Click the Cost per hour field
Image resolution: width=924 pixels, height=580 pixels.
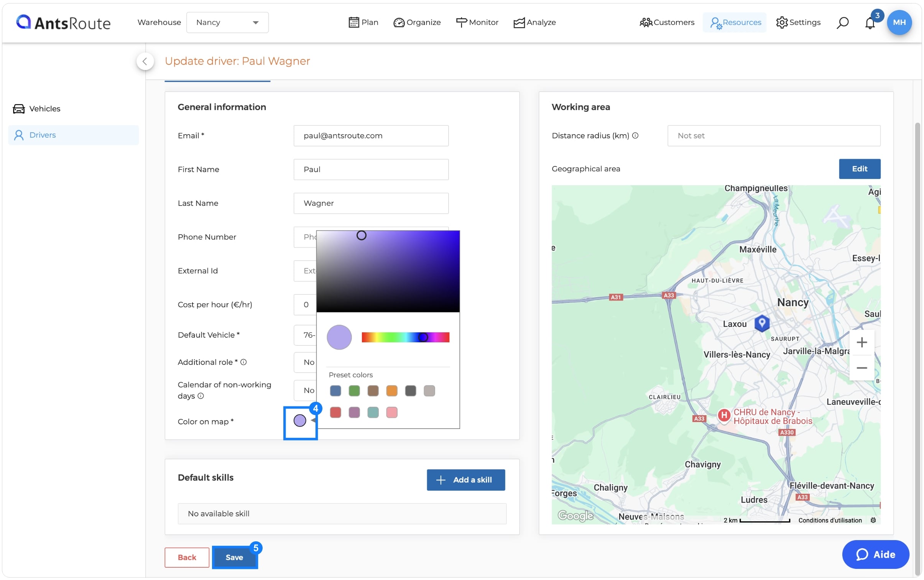305,305
